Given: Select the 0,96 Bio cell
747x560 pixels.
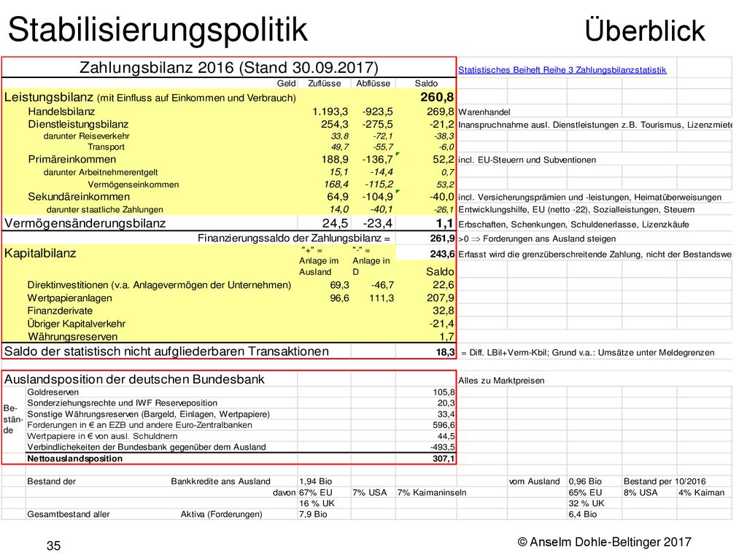Looking at the screenshot, I should pos(585,481).
